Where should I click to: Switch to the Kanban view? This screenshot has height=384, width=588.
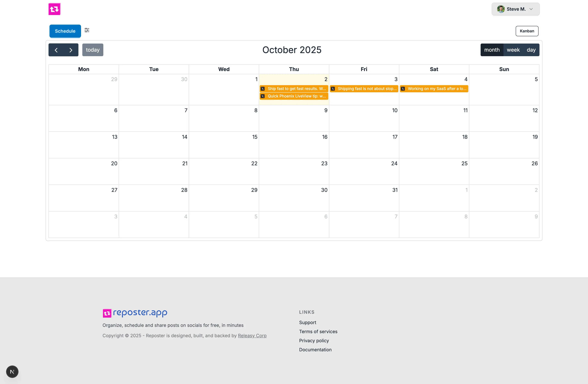coord(527,31)
